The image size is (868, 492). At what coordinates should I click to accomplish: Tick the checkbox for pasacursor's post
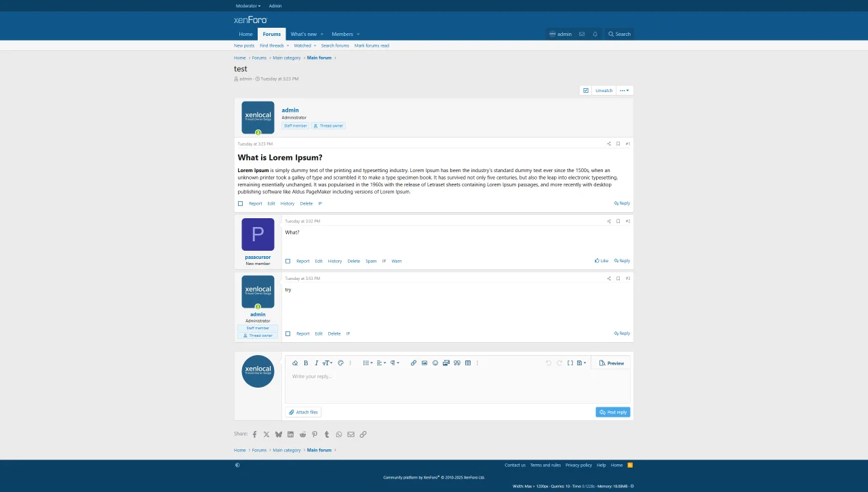tap(288, 261)
